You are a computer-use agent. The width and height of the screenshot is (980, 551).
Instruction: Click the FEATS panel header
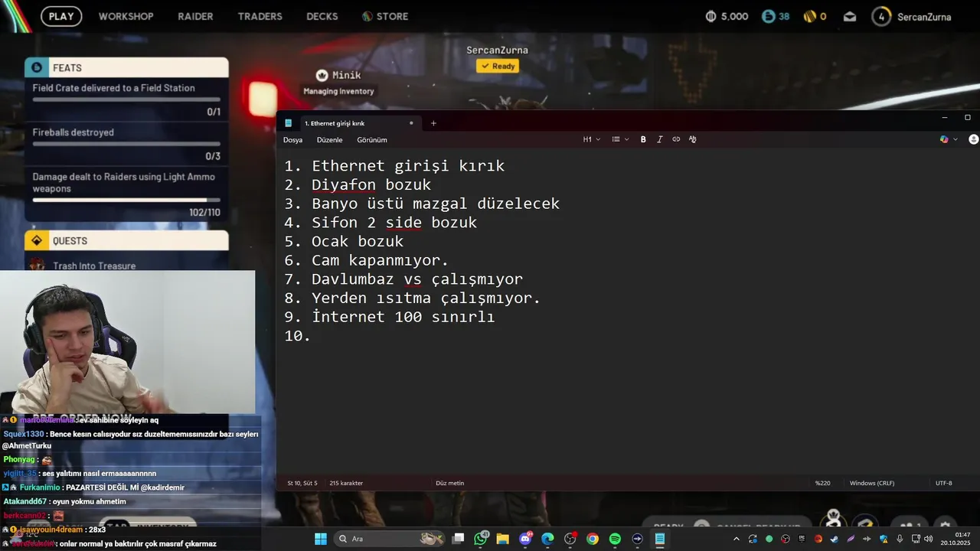coord(126,67)
